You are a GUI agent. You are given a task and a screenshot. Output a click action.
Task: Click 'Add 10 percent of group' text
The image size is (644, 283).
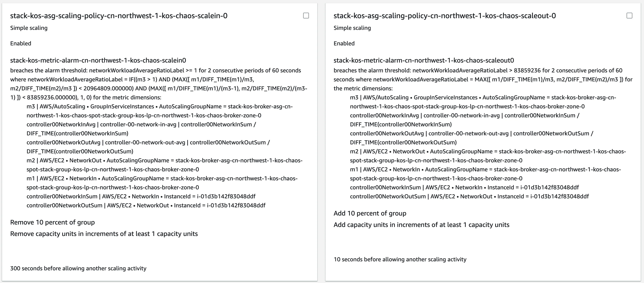pyautogui.click(x=370, y=213)
